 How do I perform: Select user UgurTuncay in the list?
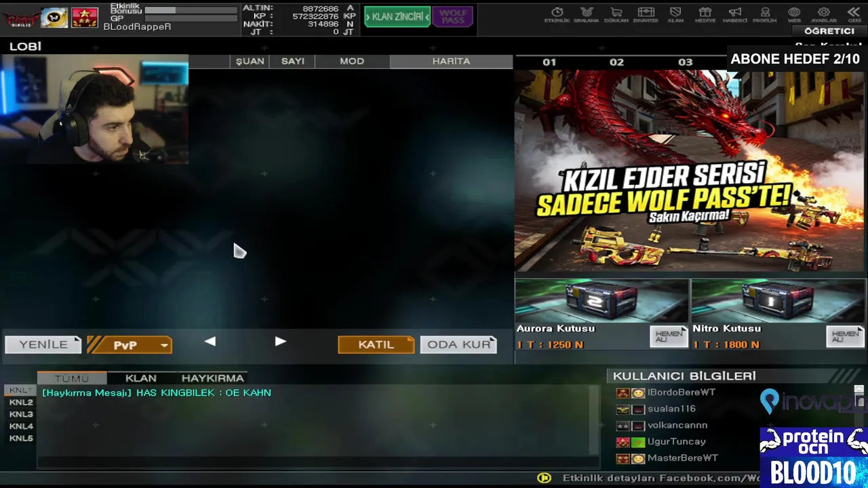tap(676, 442)
